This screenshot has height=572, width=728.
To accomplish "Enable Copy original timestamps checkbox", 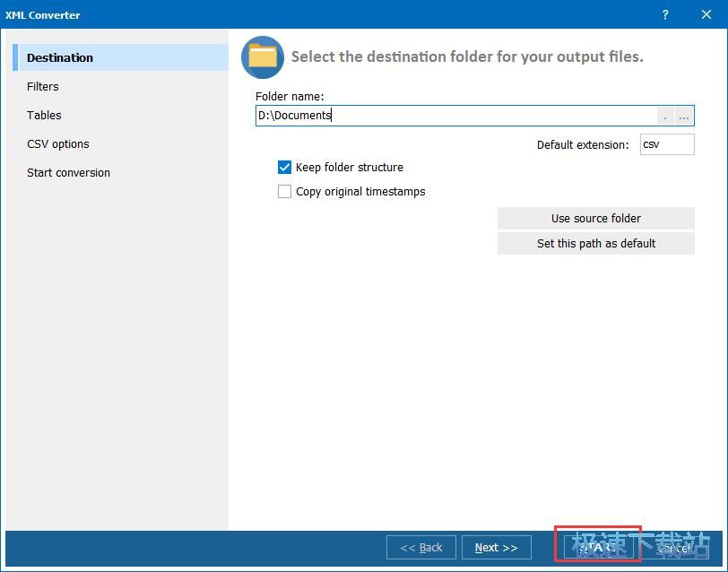I will point(285,192).
